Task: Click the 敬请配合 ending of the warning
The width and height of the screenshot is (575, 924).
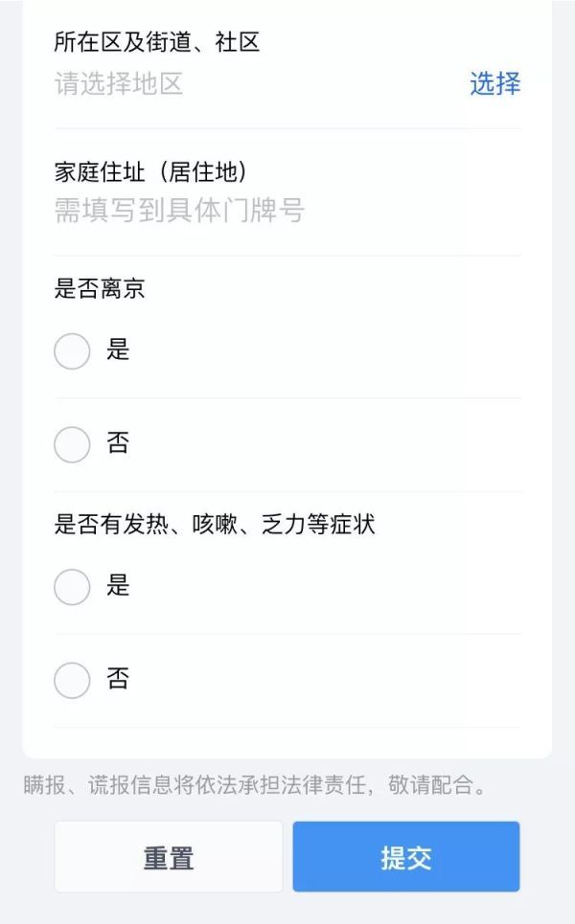Action: point(430,785)
